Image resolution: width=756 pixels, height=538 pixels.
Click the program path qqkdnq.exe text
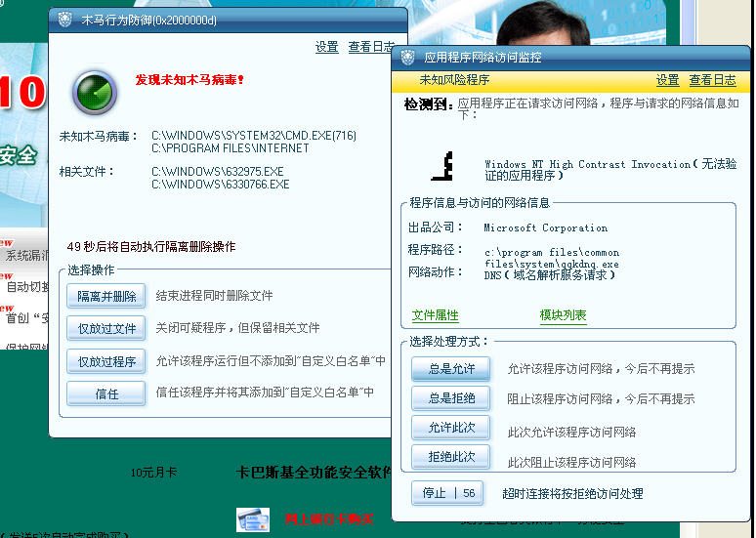pos(552,259)
